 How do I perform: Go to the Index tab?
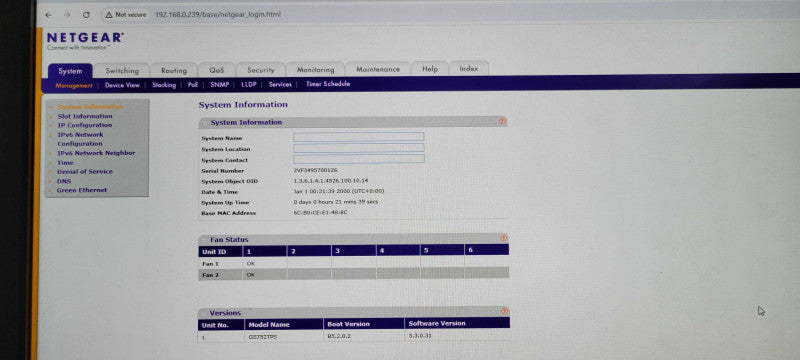pyautogui.click(x=469, y=68)
